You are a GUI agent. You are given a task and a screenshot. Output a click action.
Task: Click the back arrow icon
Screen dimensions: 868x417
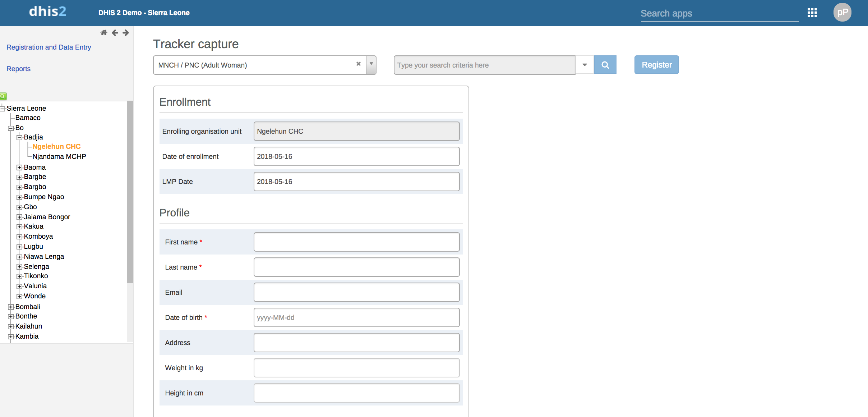point(115,33)
